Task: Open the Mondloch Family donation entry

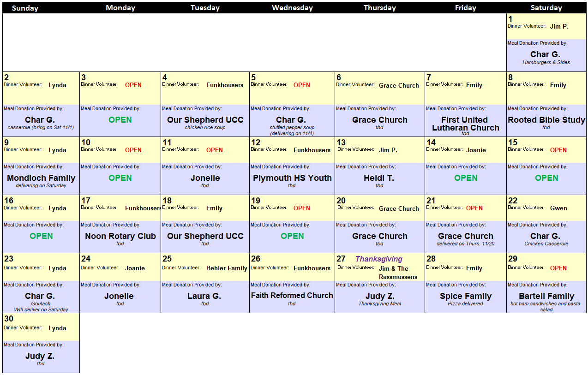Action: pos(41,178)
